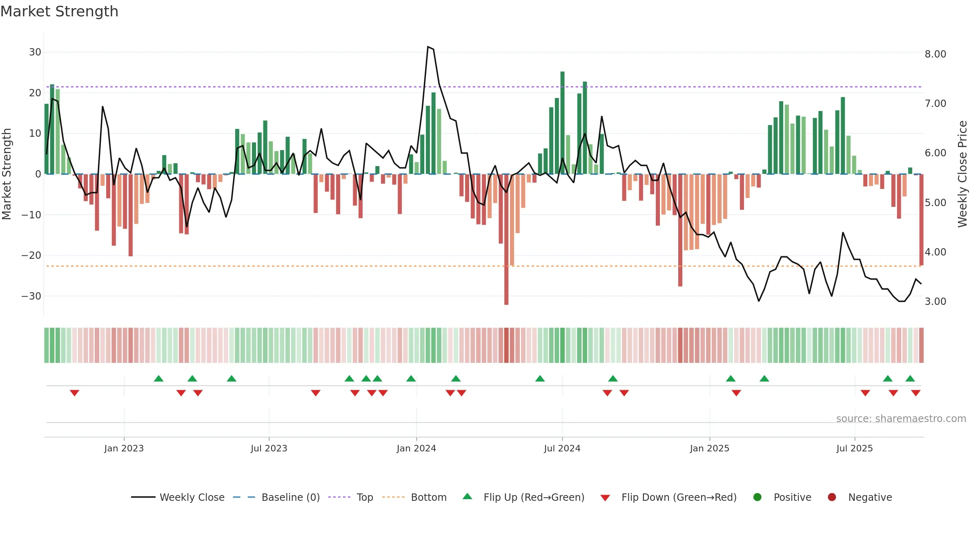Click the Jan 2024 date label
The image size is (980, 551).
point(416,448)
